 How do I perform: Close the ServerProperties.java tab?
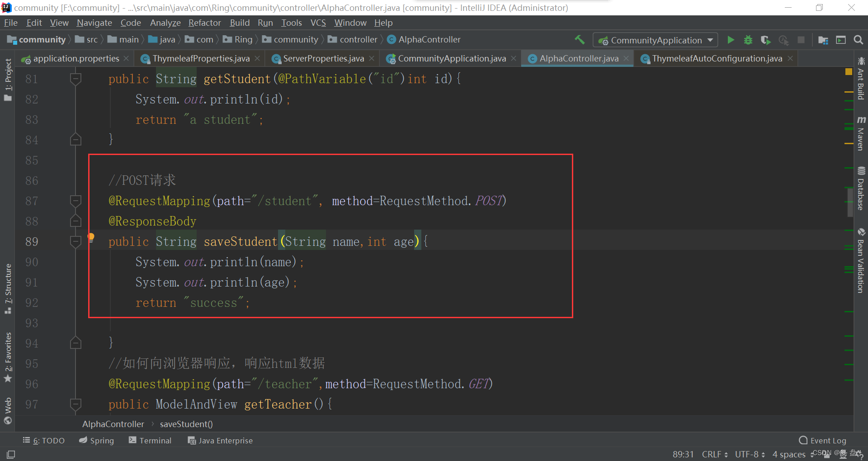coord(372,58)
